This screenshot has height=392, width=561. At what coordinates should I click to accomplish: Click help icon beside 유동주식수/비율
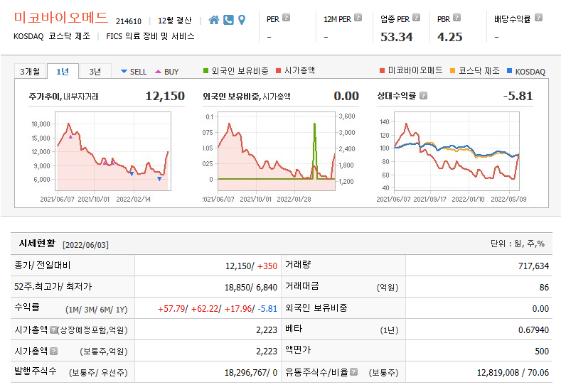coord(354,372)
